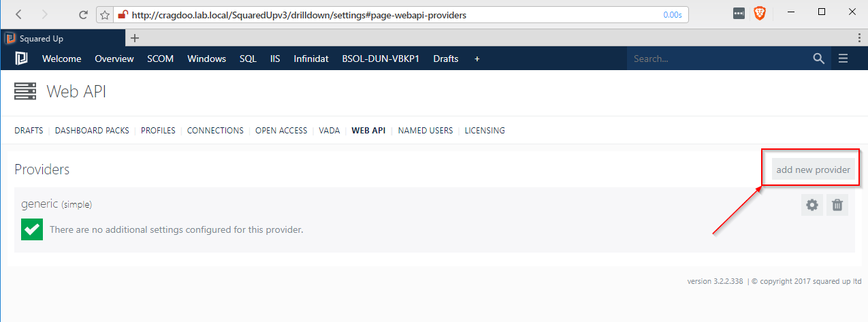868x322 pixels.
Task: Click the Search input field
Action: (x=718, y=59)
